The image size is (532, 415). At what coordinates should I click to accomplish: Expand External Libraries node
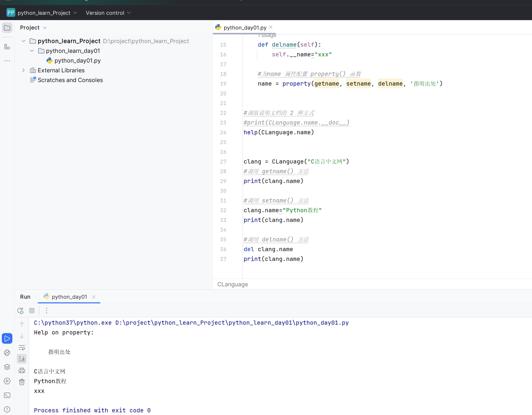[x=24, y=70]
